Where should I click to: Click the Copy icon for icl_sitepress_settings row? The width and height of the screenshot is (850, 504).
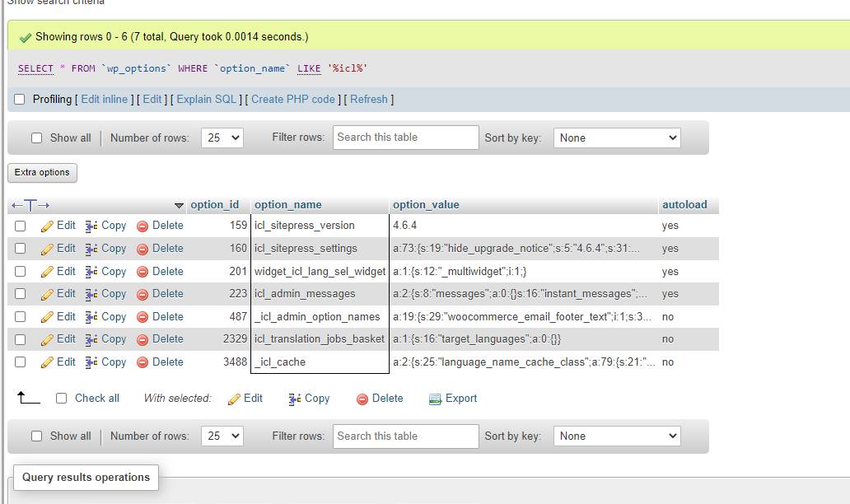(91, 249)
